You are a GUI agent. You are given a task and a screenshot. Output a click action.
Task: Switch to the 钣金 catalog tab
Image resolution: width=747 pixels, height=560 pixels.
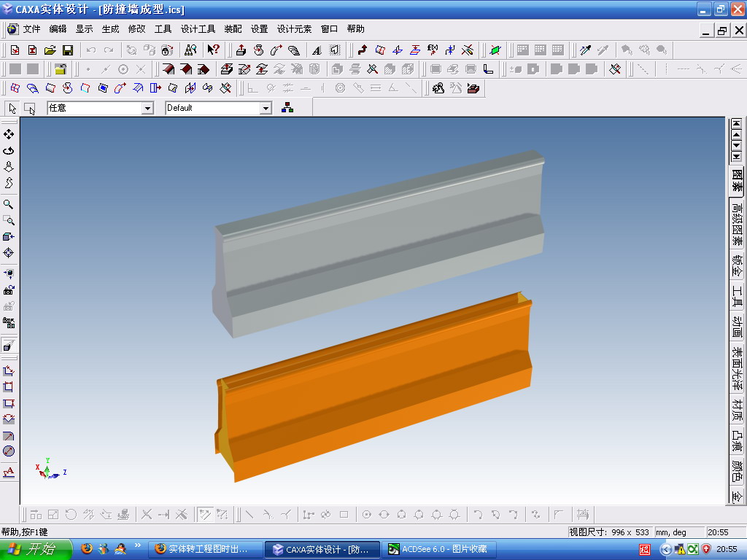[737, 265]
